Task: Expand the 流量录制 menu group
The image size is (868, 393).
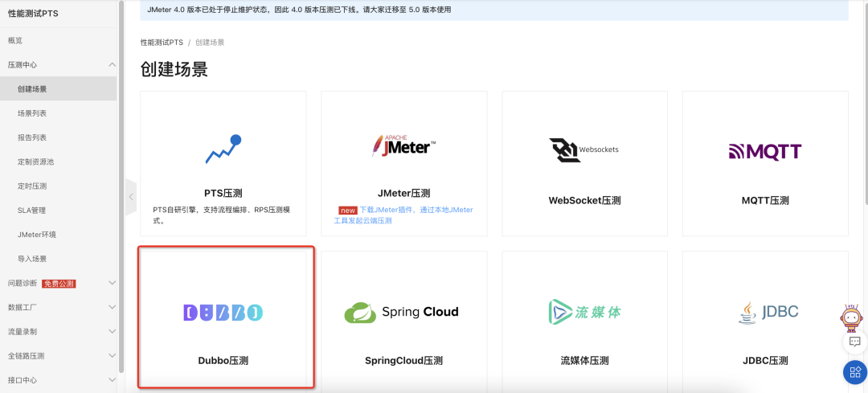Action: [112, 332]
